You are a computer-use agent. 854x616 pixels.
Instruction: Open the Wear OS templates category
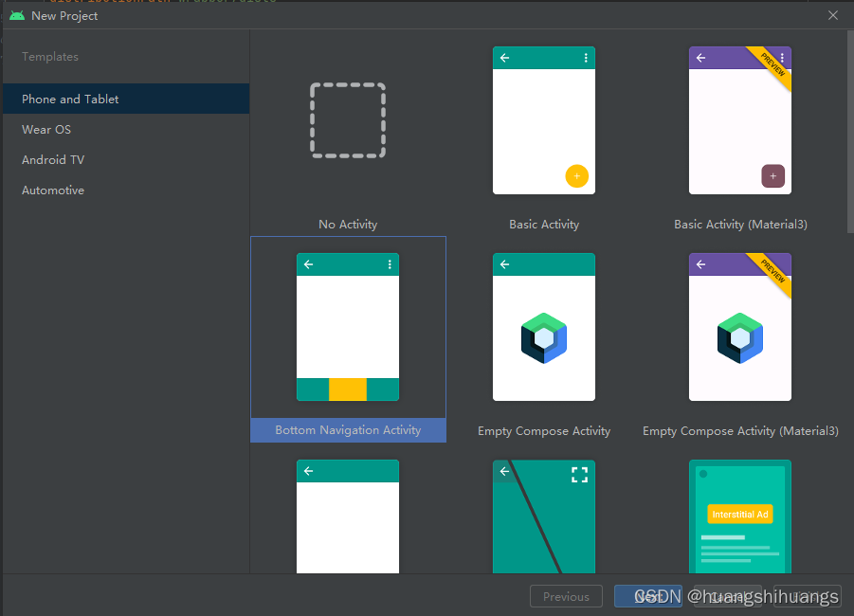[x=44, y=129]
